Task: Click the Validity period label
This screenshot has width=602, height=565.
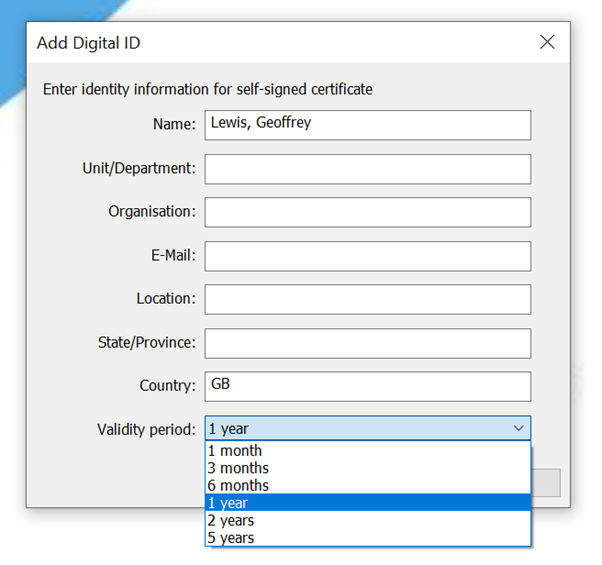Action: point(146,429)
